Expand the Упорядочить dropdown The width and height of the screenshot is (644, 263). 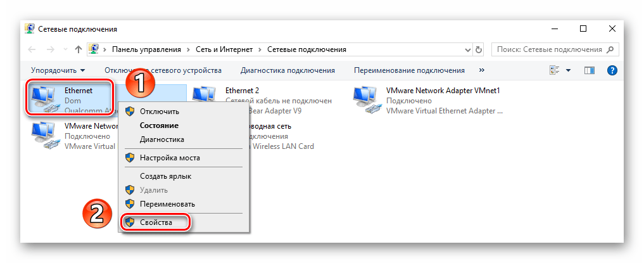click(58, 70)
